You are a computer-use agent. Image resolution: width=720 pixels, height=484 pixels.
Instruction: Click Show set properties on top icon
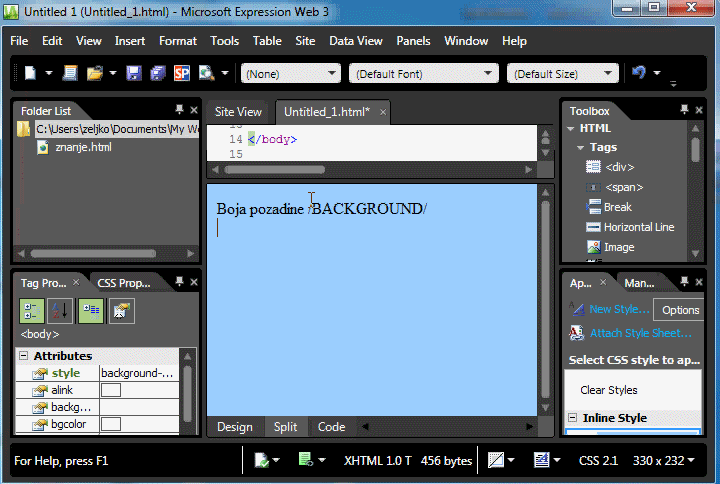[x=91, y=311]
